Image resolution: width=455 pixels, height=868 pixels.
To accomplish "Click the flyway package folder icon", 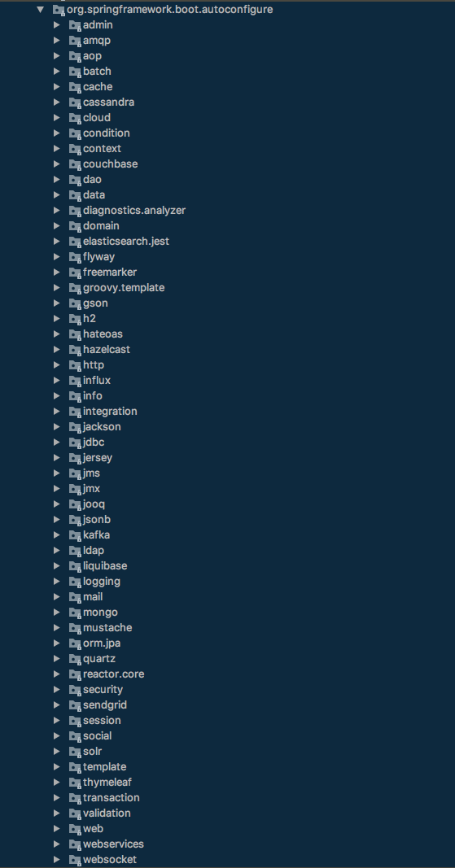I will pos(75,257).
